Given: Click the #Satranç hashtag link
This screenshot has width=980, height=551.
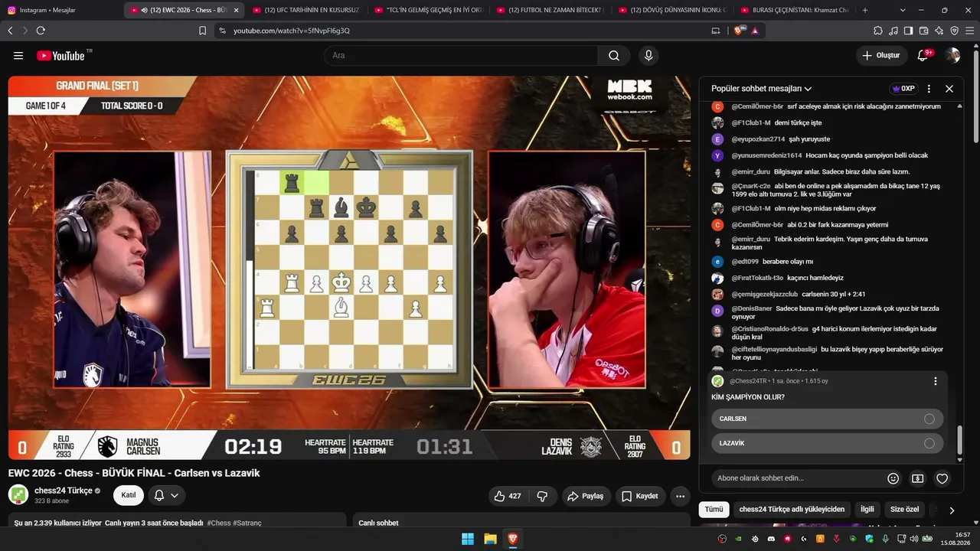Looking at the screenshot, I should coord(247,523).
